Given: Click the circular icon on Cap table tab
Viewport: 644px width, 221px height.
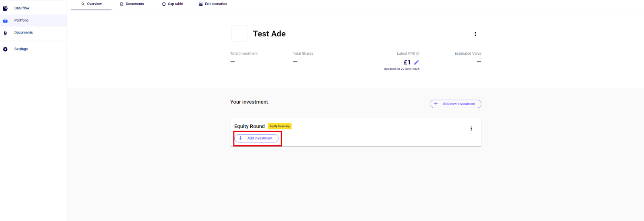Looking at the screenshot, I should pos(164,4).
